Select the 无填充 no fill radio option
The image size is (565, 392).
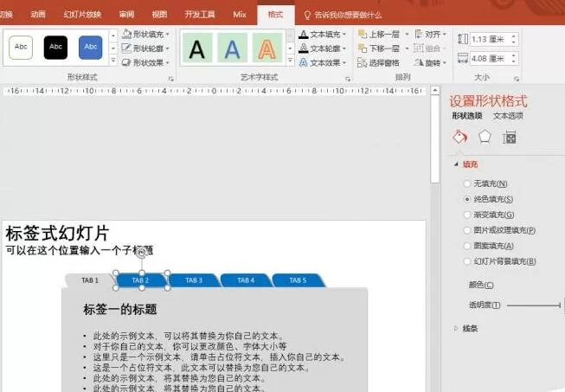coord(485,183)
